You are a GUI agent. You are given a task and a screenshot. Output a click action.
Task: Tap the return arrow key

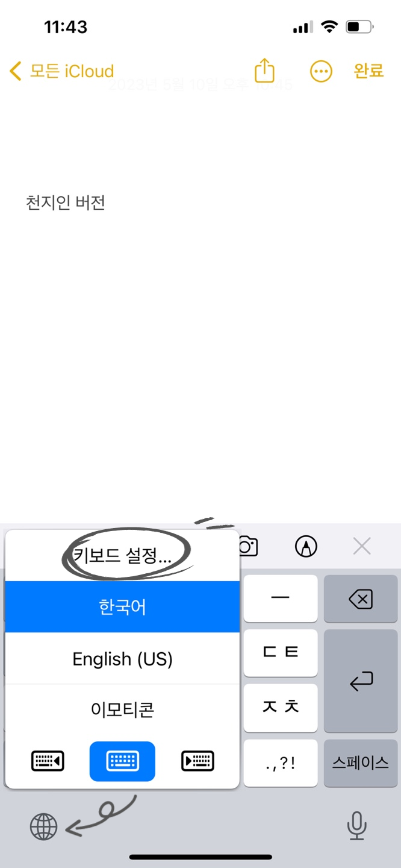pyautogui.click(x=361, y=681)
